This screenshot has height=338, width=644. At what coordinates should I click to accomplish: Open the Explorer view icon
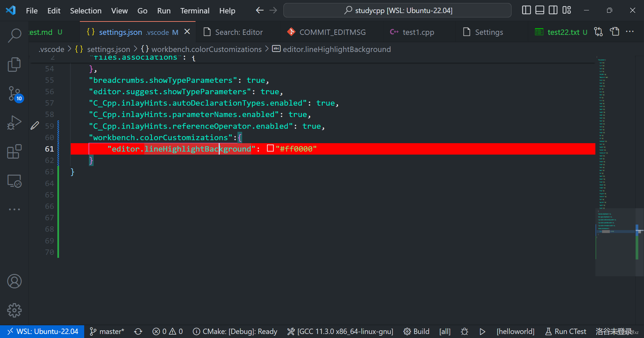pos(14,64)
